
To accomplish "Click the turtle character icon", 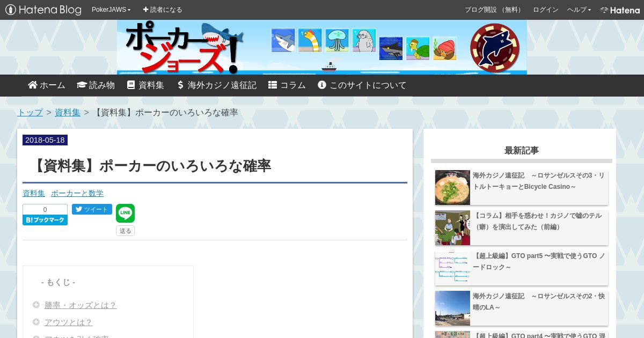I will click(418, 48).
